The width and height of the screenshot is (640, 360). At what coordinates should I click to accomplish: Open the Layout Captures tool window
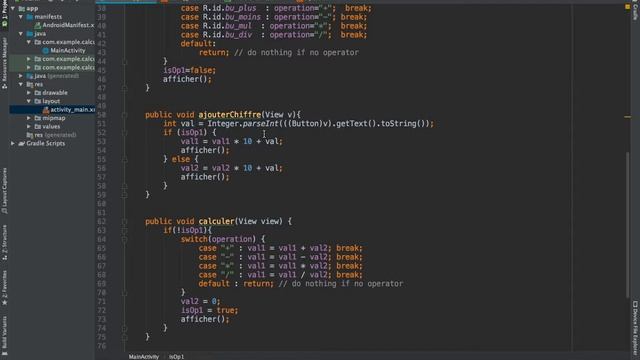[x=4, y=191]
